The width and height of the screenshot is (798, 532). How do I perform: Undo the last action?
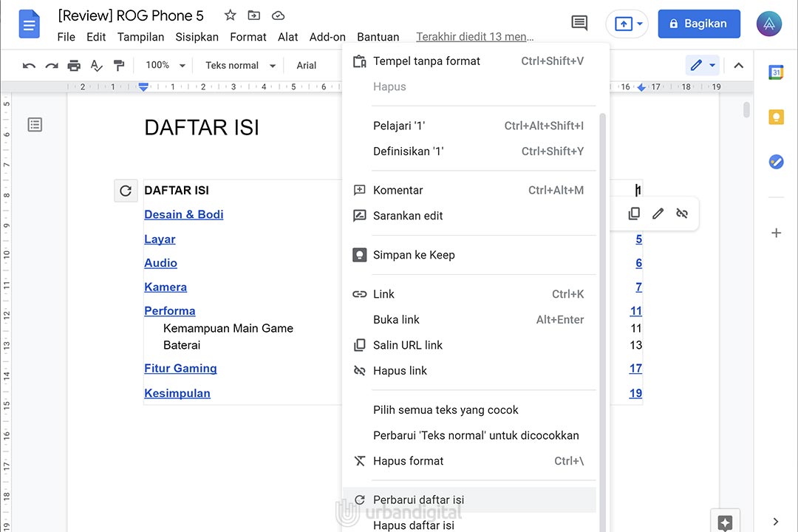(x=29, y=65)
